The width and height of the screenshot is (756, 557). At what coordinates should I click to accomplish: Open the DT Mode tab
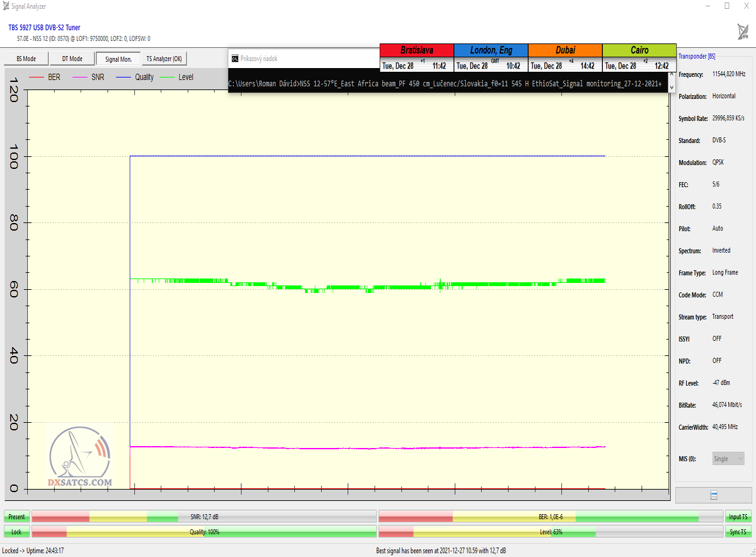point(72,59)
